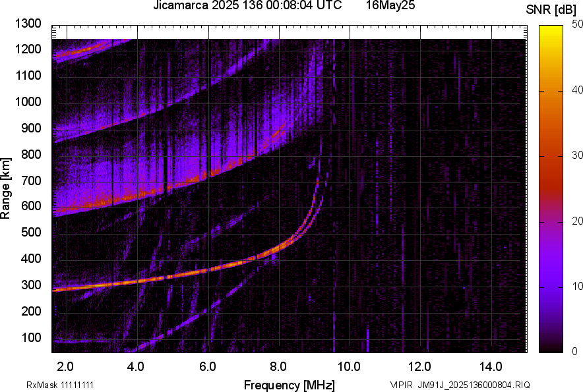Click the frequency tick label '10.0'
The image size is (583, 392).
[348, 367]
